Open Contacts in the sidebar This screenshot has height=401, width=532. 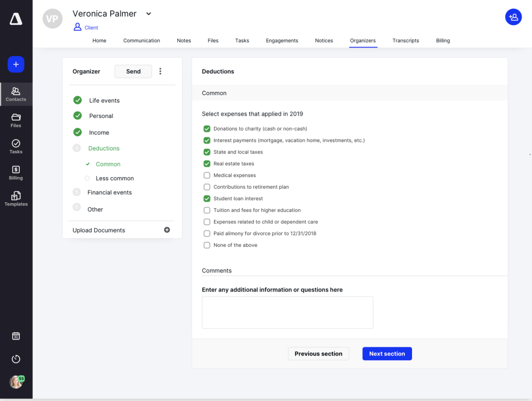(16, 94)
